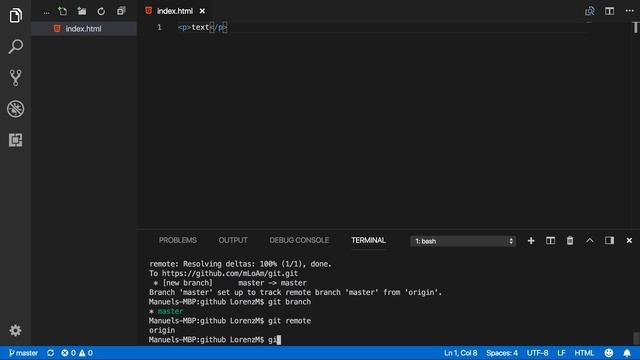Open the Source Control view

click(x=16, y=78)
